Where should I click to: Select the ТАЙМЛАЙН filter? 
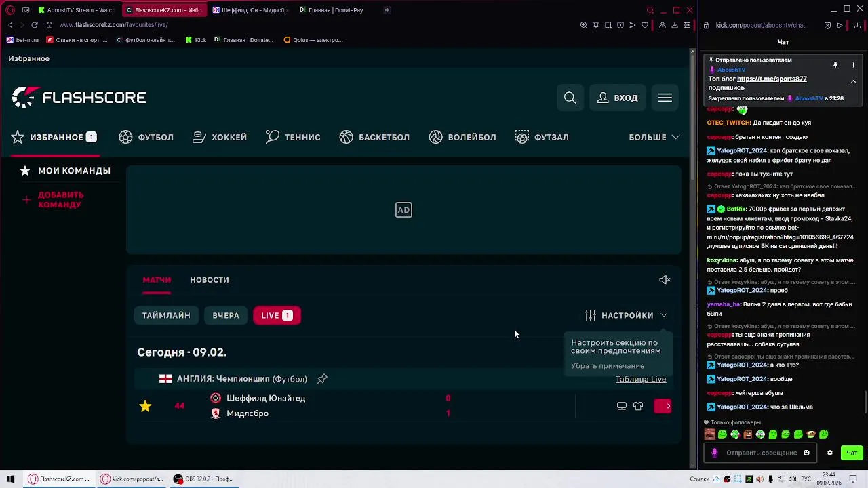[166, 315]
